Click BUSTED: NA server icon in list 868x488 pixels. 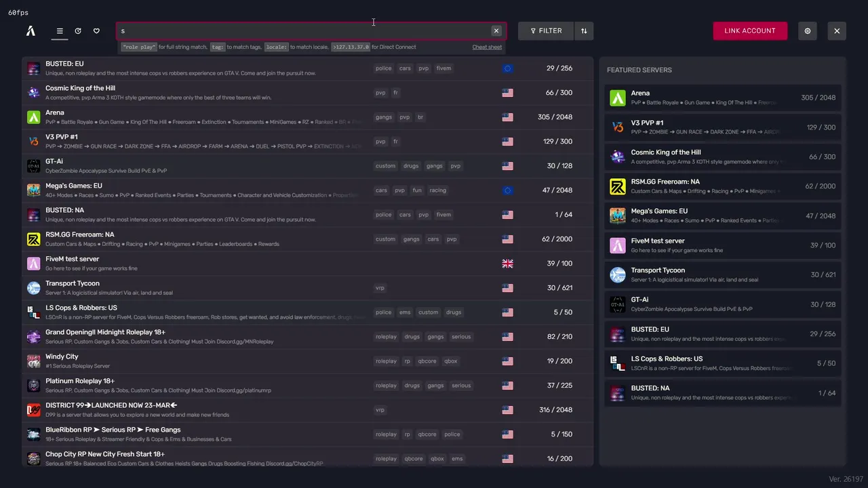[x=33, y=215]
